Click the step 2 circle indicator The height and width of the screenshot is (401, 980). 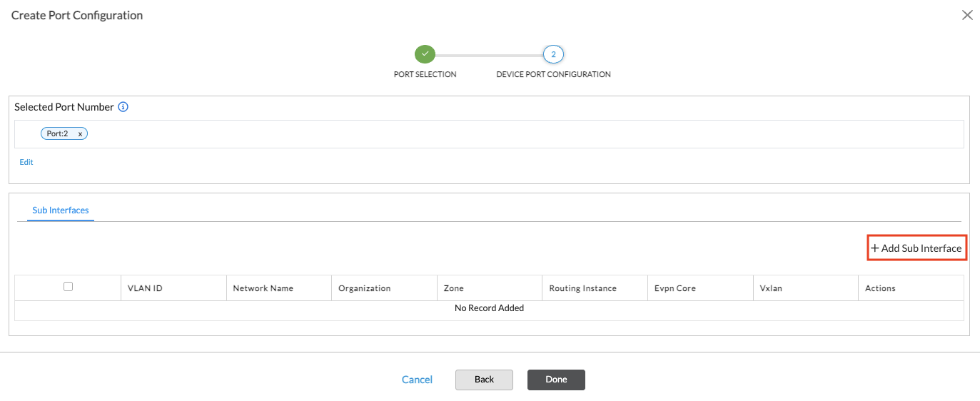[x=553, y=54]
